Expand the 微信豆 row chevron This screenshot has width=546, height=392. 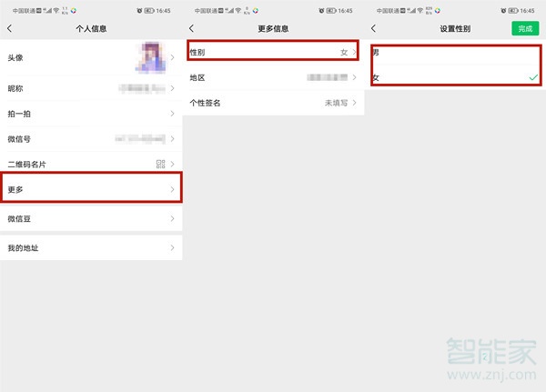[x=173, y=219]
